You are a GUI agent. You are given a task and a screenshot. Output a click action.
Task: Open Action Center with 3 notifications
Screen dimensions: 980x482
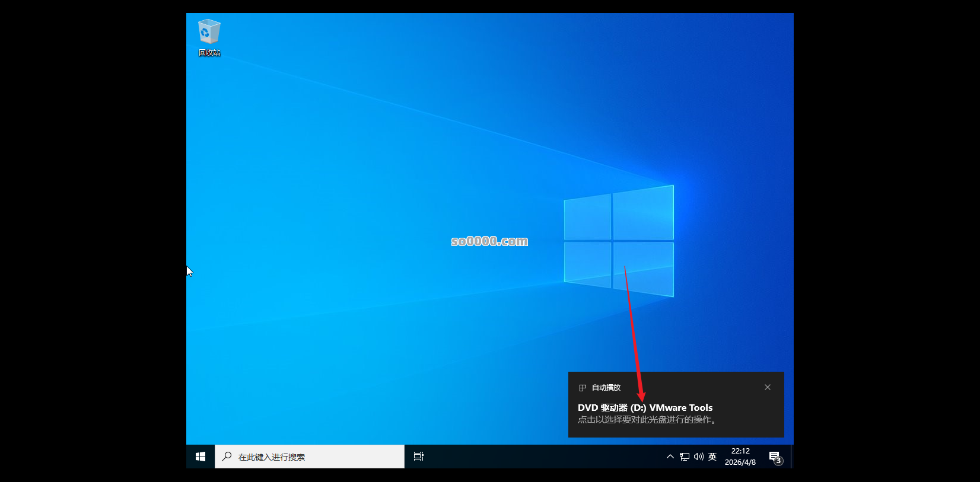tap(775, 457)
